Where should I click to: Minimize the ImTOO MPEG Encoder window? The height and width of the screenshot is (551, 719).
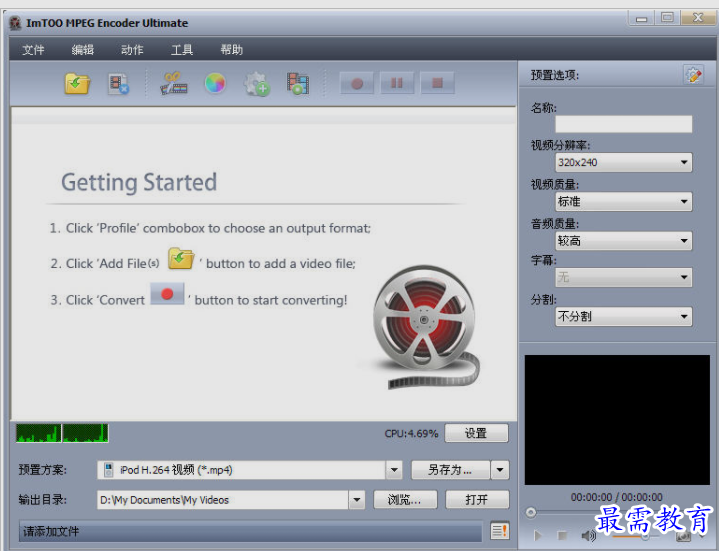tap(642, 18)
